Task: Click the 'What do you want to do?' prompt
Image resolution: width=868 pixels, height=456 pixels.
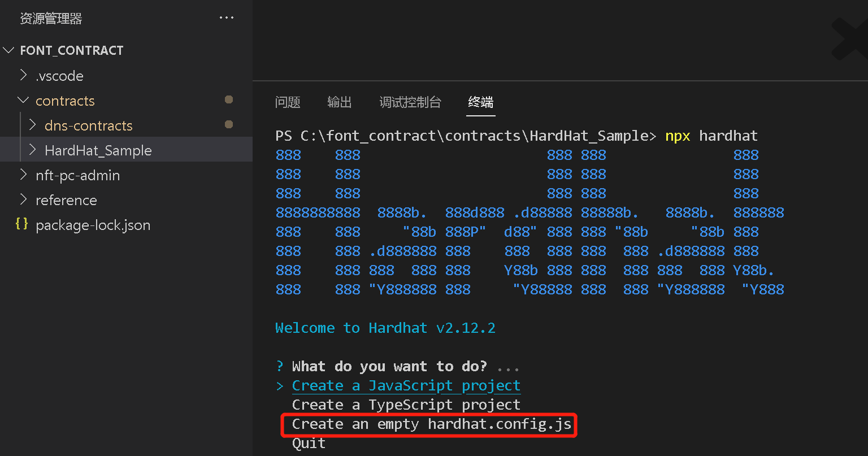Action: (x=389, y=366)
